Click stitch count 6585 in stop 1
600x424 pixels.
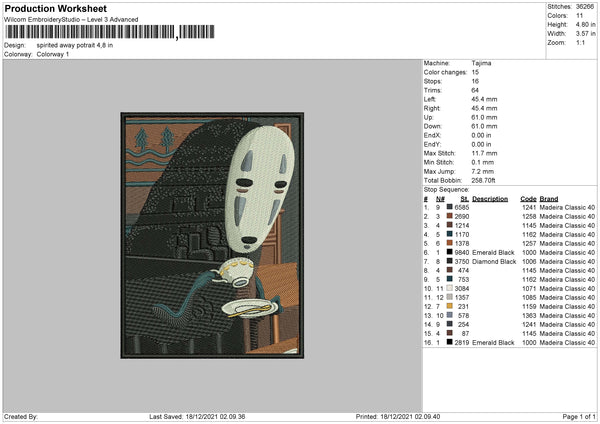coord(461,207)
